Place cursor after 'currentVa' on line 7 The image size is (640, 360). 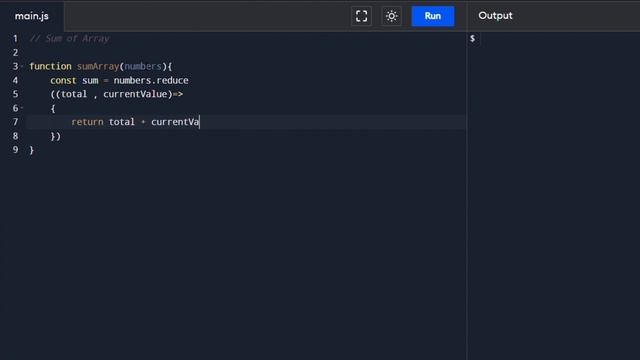point(199,122)
